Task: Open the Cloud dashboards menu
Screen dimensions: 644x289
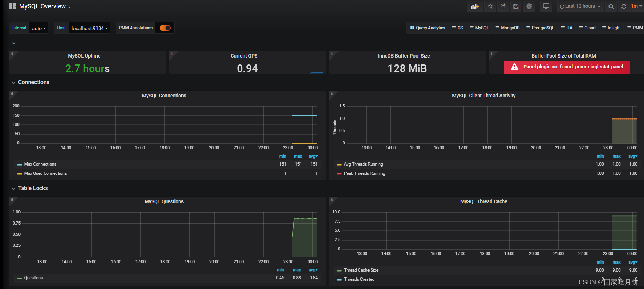Action: (587, 28)
